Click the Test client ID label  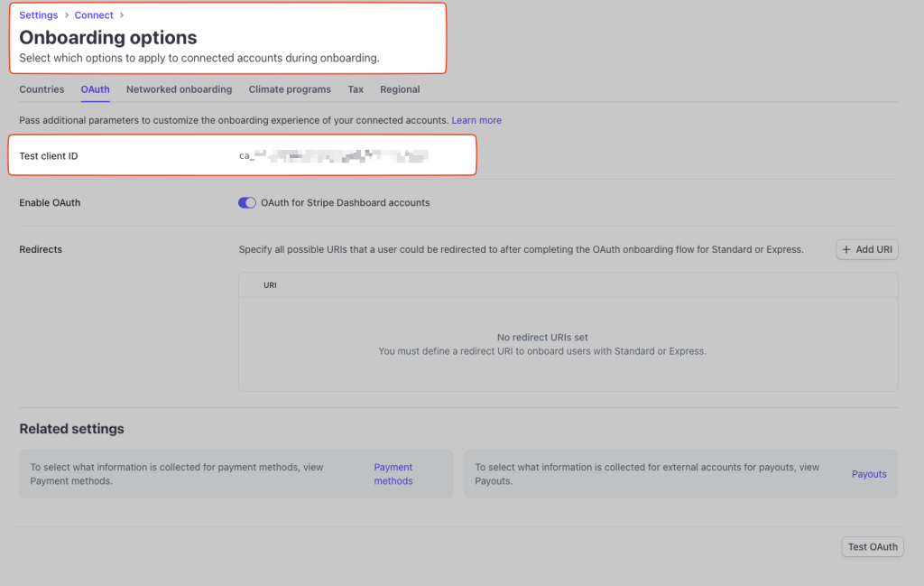(x=49, y=156)
